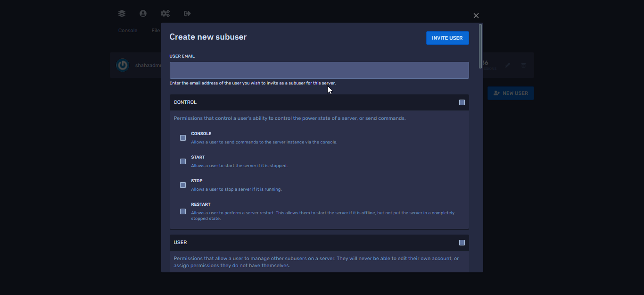Enable the Console permission checkbox
The height and width of the screenshot is (295, 644).
click(x=183, y=138)
